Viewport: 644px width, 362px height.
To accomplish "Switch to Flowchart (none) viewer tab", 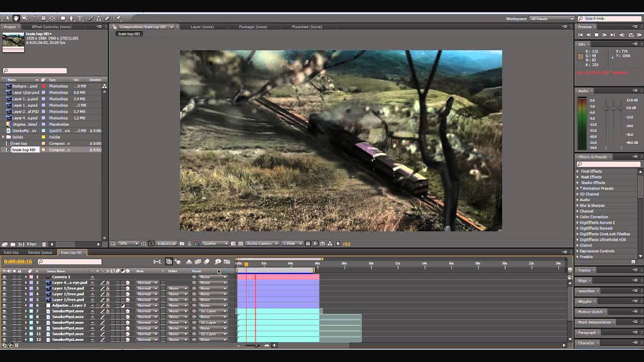I will [307, 27].
